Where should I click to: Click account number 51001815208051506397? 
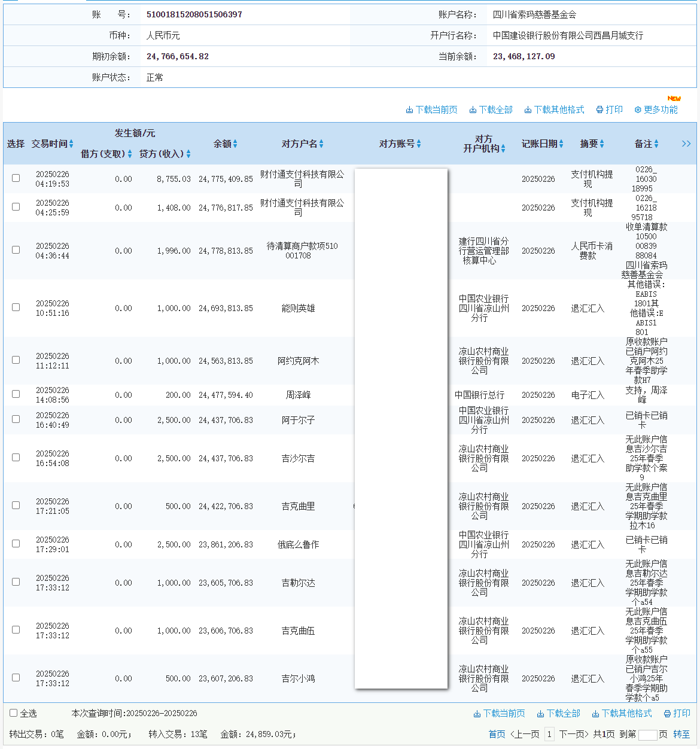pyautogui.click(x=194, y=14)
